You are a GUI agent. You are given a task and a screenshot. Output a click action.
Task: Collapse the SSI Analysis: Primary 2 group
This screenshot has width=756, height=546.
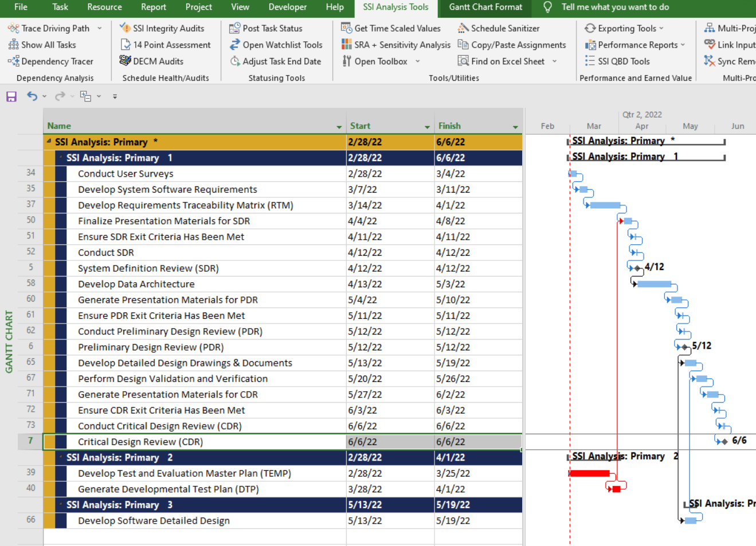click(61, 457)
